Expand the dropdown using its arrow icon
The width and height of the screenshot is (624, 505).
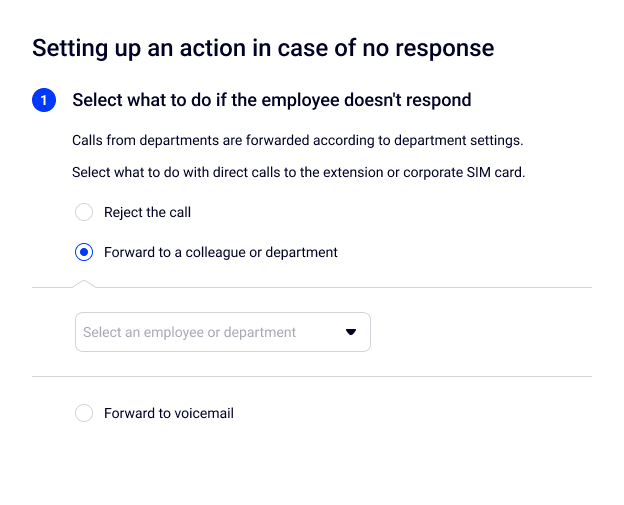[x=351, y=332]
